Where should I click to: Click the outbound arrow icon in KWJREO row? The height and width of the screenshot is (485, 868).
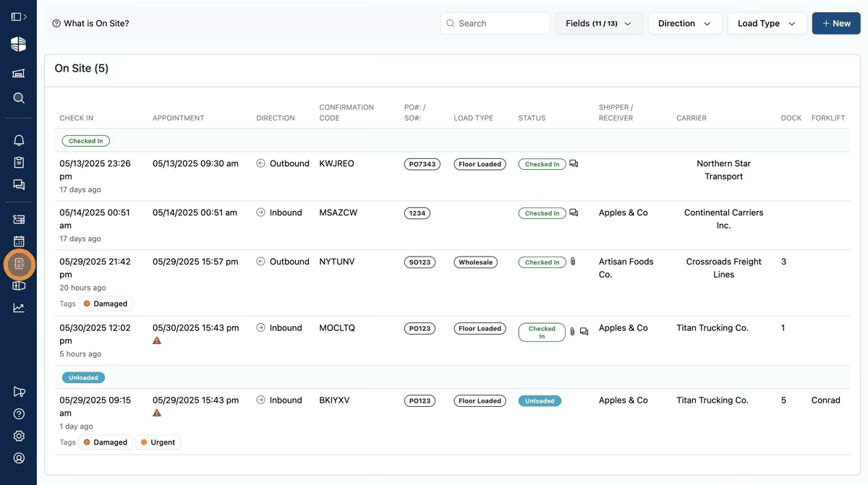pyautogui.click(x=260, y=163)
